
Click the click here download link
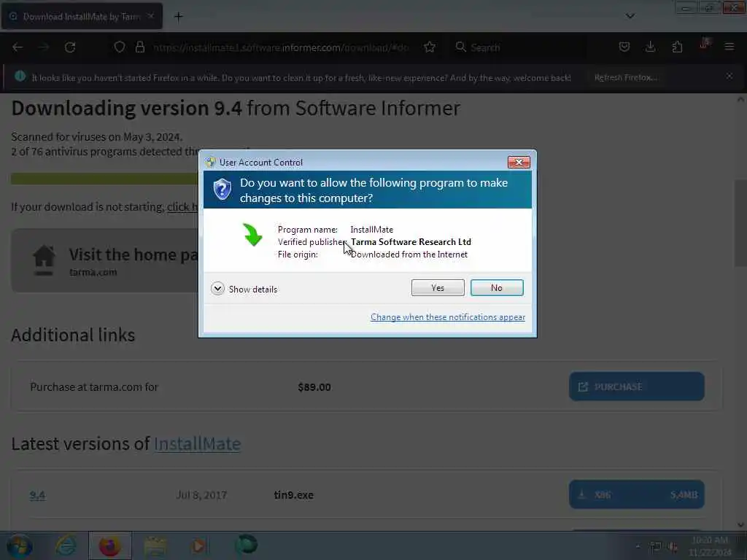click(182, 207)
